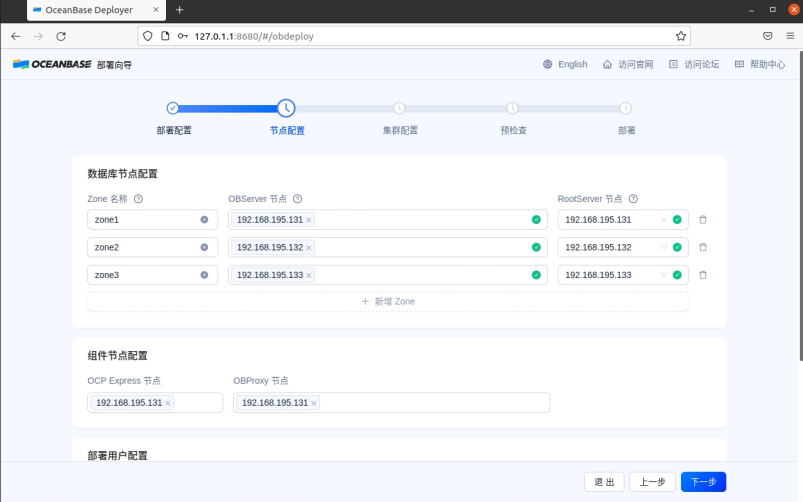This screenshot has height=502, width=803.
Task: Close the OceanBase Deployer tab
Action: (156, 10)
